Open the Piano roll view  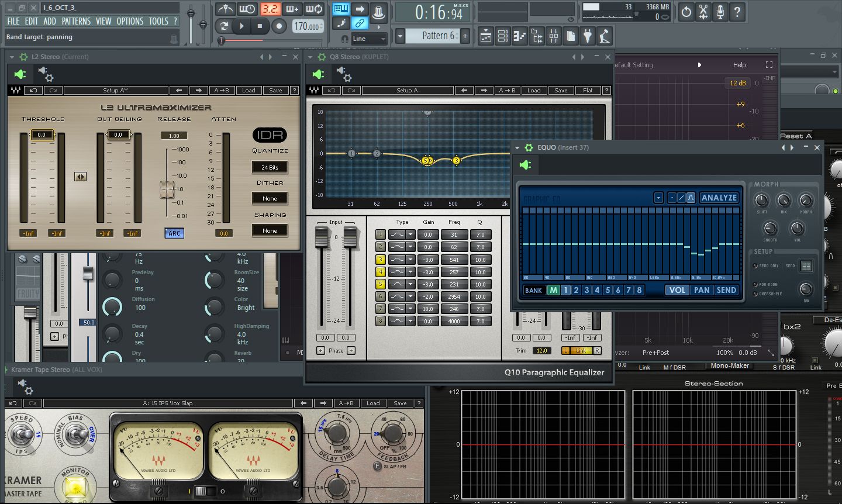point(519,37)
